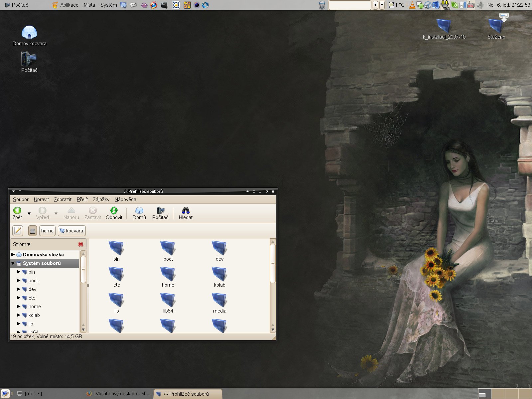Expand the bin tree node
Screen dimensions: 532x399
point(19,272)
